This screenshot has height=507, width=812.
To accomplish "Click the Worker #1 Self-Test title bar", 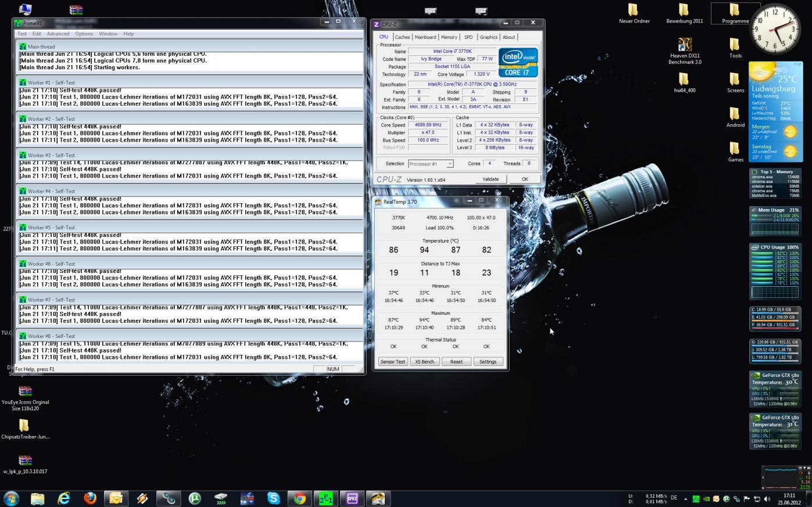I will (189, 82).
